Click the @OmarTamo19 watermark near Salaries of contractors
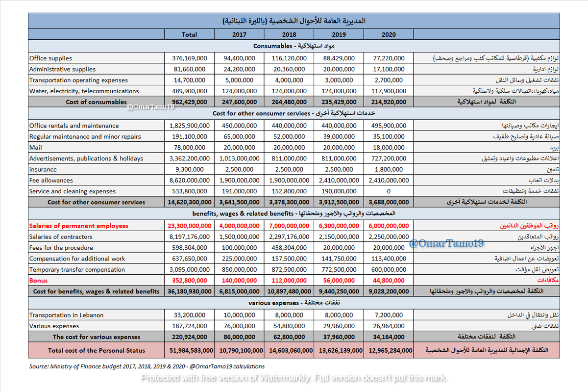Image resolution: width=588 pixels, height=392 pixels. [x=447, y=242]
